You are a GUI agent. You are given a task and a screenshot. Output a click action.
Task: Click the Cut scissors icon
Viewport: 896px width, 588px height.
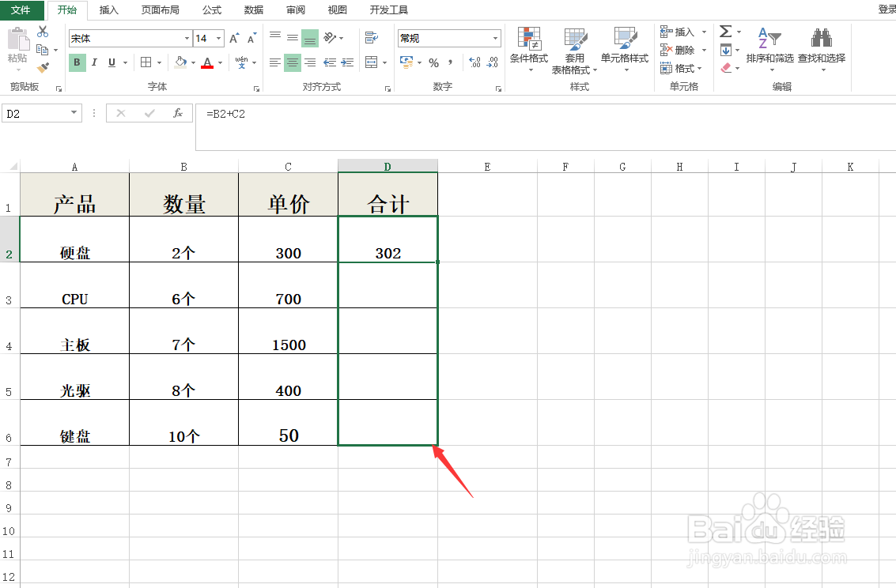point(43,32)
